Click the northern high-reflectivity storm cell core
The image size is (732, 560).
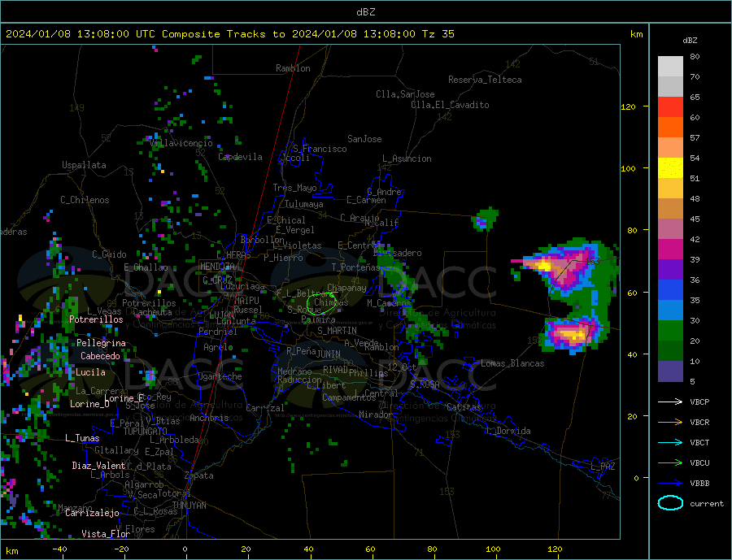[545, 267]
